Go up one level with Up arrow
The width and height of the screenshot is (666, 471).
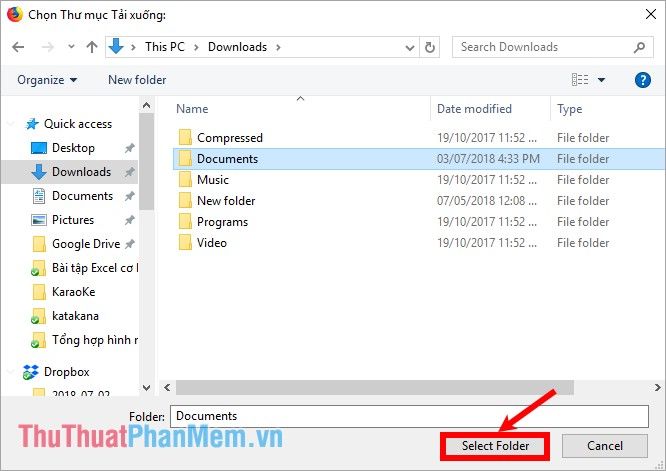pos(92,47)
